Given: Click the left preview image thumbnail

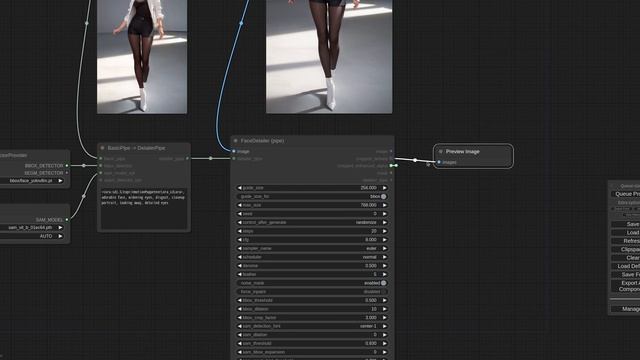Looking at the screenshot, I should (x=142, y=57).
